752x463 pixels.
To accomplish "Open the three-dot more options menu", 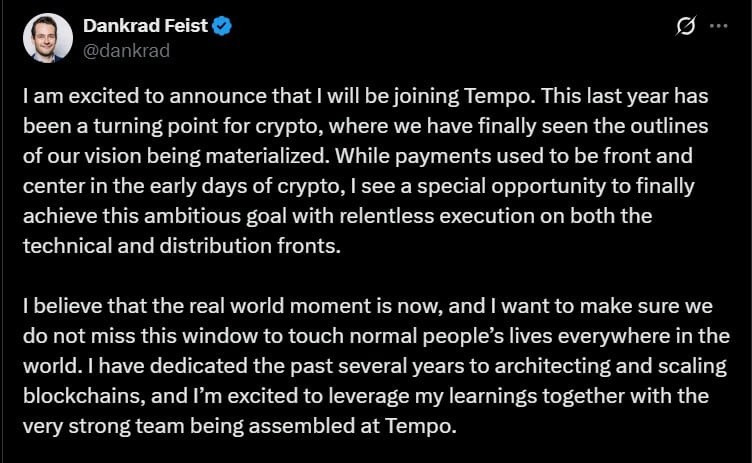I will (718, 27).
